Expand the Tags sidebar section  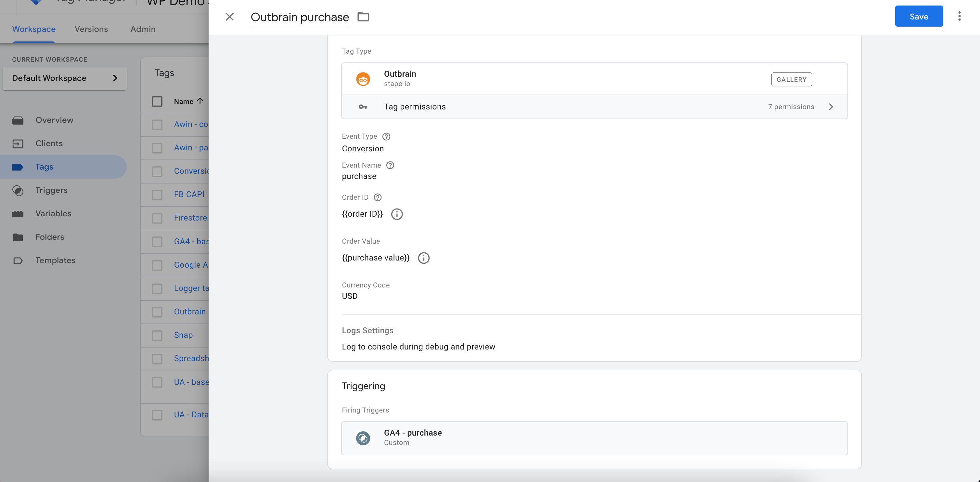point(44,167)
